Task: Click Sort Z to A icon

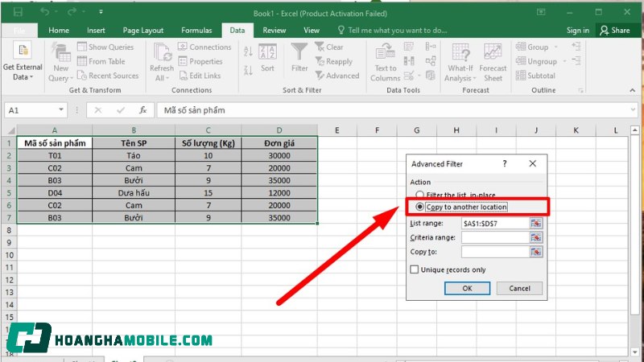Action: pyautogui.click(x=248, y=70)
